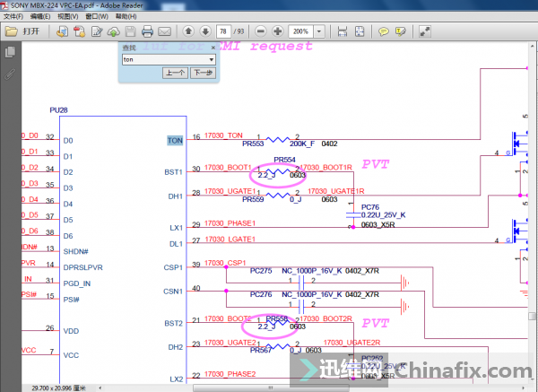This screenshot has height=392, width=538.
Task: Go to previous page arrow icon
Action: click(188, 31)
